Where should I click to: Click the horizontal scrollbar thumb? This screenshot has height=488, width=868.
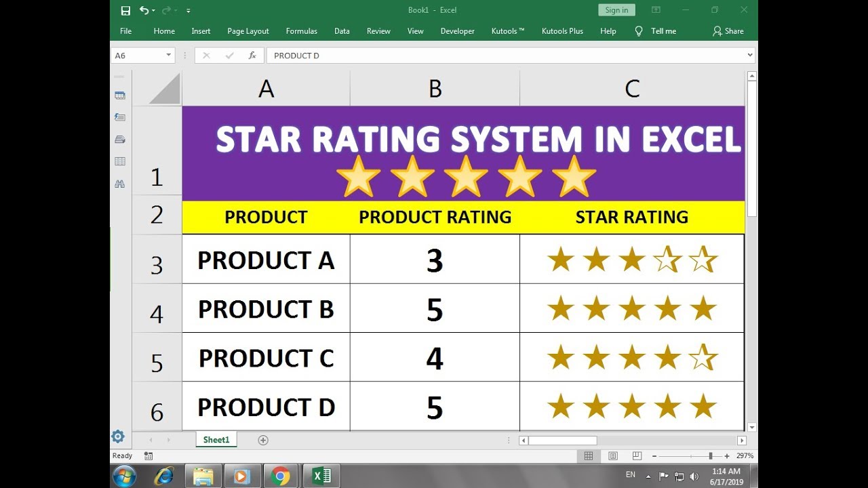pyautogui.click(x=562, y=441)
